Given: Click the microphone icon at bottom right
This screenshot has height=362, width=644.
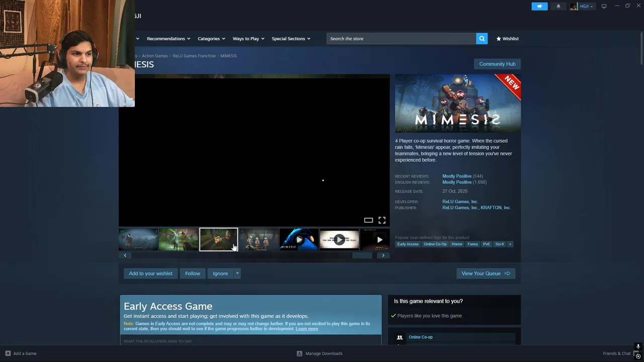Looking at the screenshot, I should pos(638,346).
